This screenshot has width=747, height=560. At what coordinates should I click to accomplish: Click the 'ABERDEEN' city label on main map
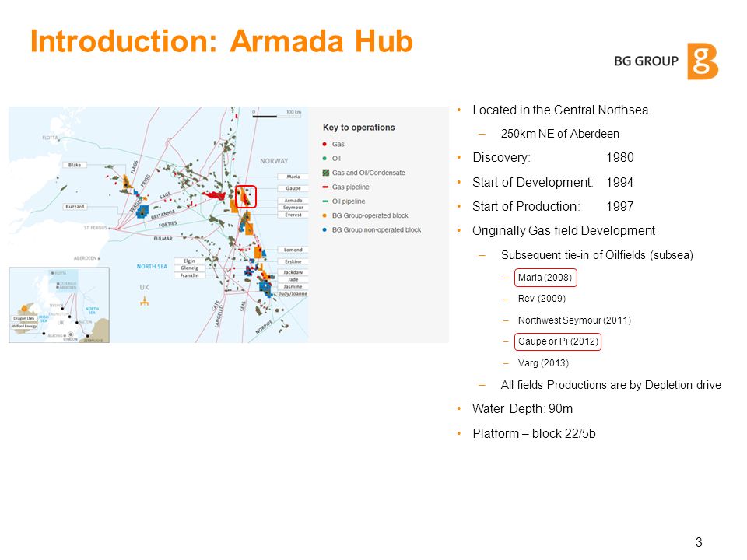[x=86, y=258]
